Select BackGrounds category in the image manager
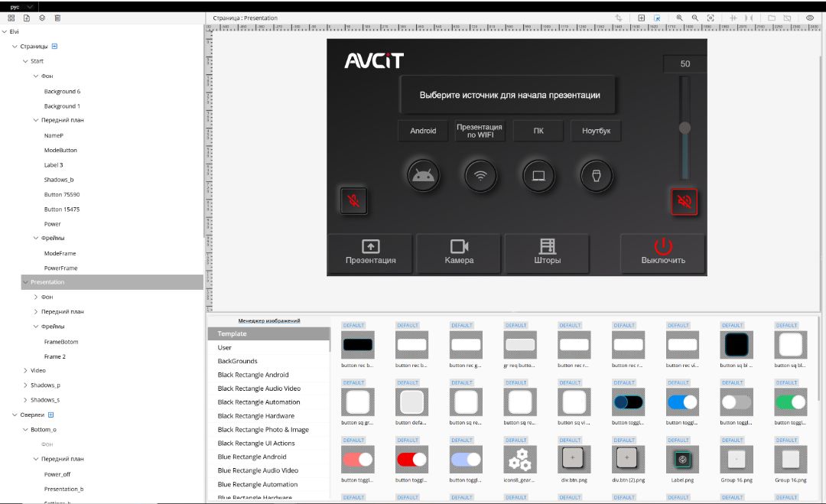 coord(237,361)
